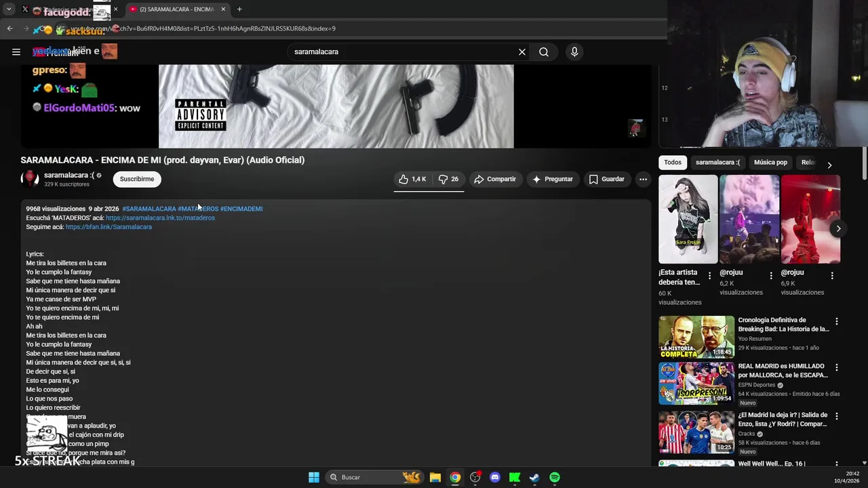This screenshot has height=488, width=868.
Task: Select the saramalacara :( filter chip
Action: [x=717, y=163]
